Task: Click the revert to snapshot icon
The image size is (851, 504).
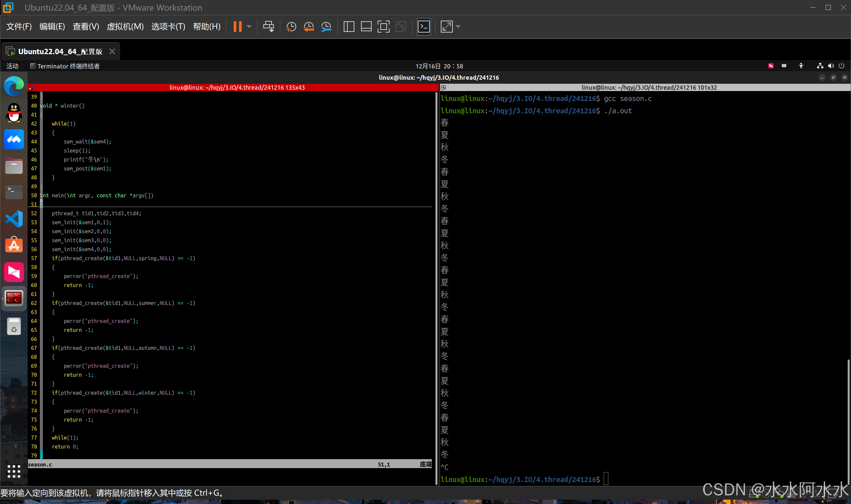Action: coord(308,27)
